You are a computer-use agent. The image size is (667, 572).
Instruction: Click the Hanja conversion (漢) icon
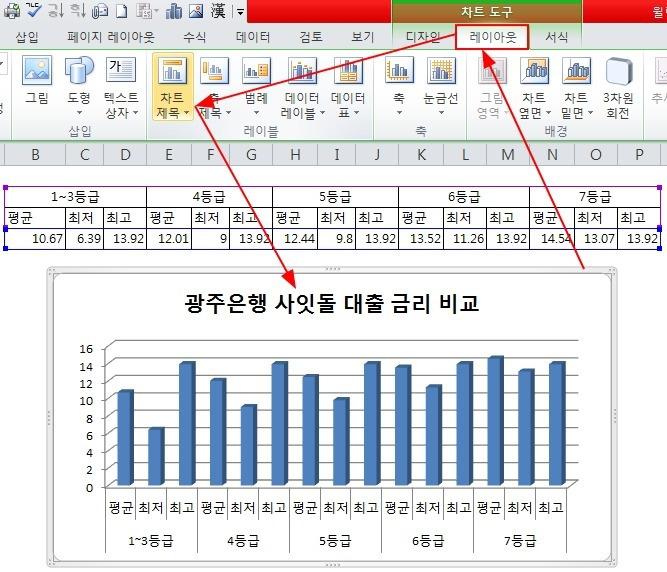click(x=218, y=11)
